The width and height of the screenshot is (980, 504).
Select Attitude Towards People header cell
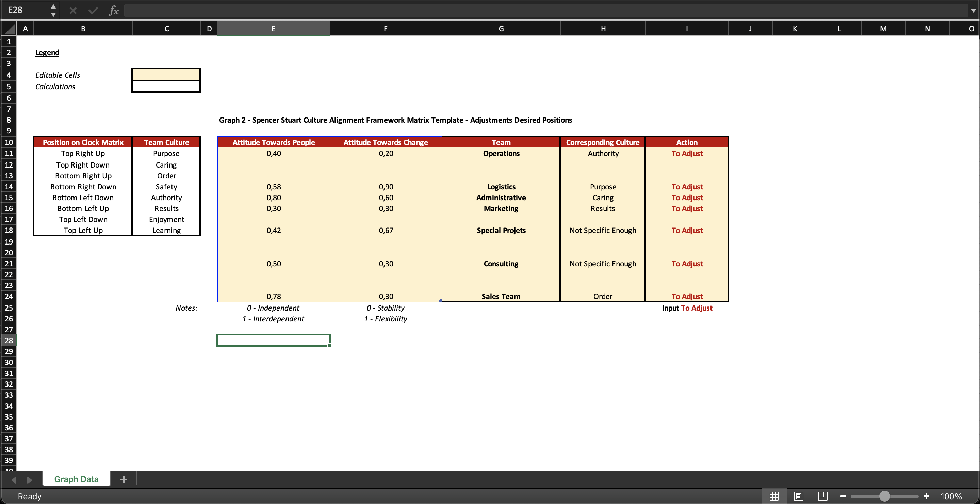(274, 142)
